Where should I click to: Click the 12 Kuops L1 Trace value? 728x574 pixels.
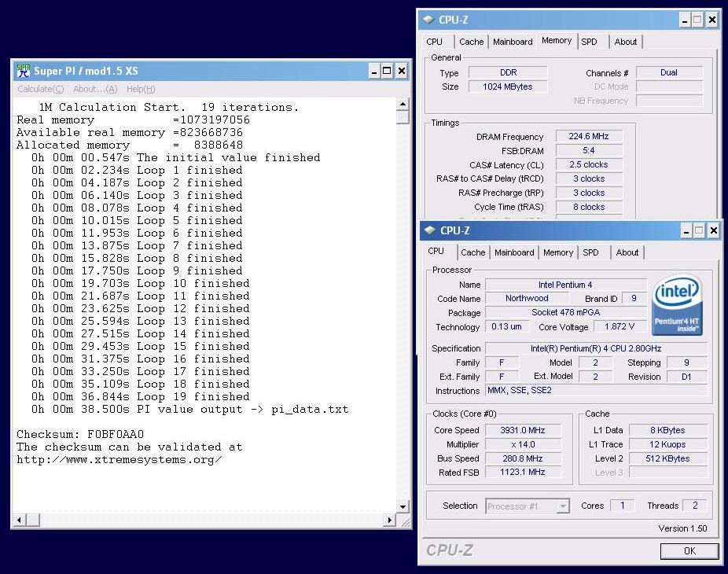(667, 444)
